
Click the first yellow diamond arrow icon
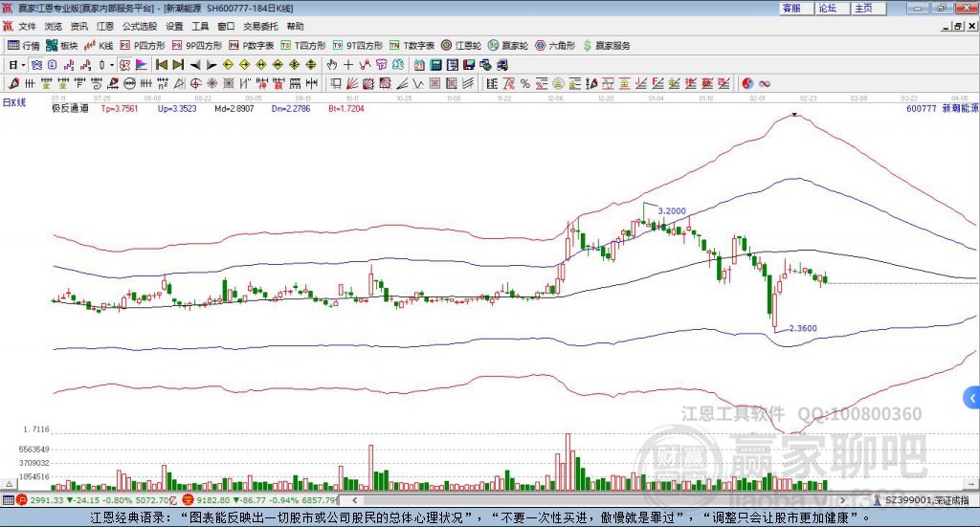tap(228, 65)
